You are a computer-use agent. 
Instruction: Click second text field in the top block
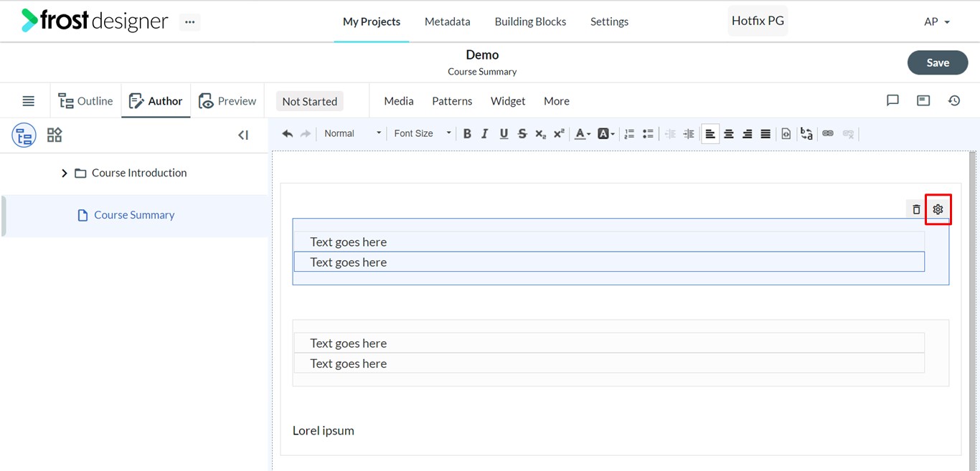[609, 262]
